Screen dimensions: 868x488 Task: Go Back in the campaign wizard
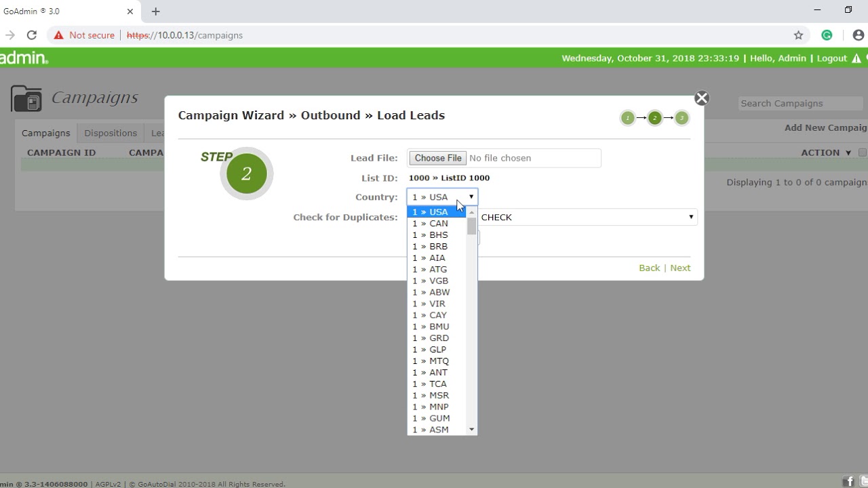[649, 268]
